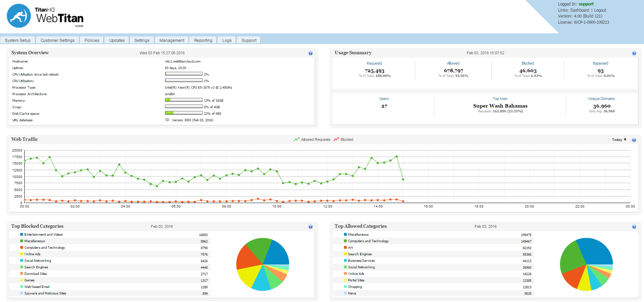Image resolution: width=644 pixels, height=302 pixels.
Task: Open help icon in Web Traffic panel
Action: click(634, 140)
